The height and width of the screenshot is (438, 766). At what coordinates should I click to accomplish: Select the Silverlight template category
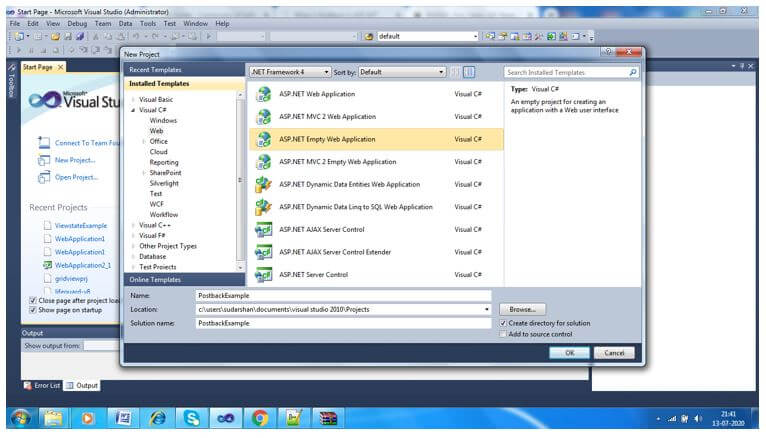[x=164, y=183]
